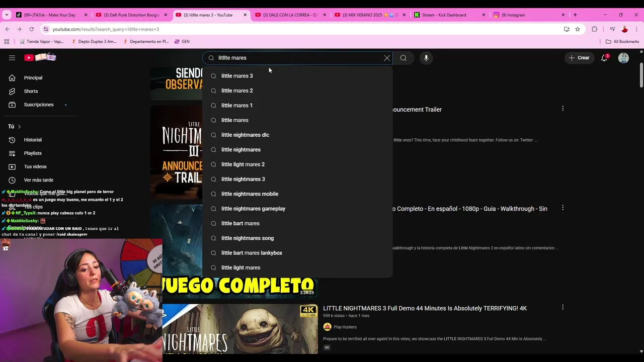This screenshot has height=362, width=644.
Task: Open the YouTube hamburger guide menu
Action: (x=12, y=58)
